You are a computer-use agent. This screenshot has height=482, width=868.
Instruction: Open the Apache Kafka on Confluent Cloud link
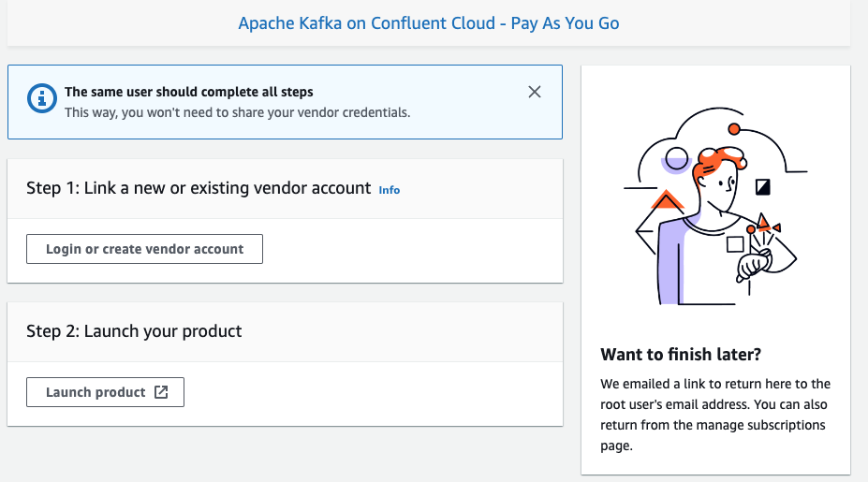point(429,23)
